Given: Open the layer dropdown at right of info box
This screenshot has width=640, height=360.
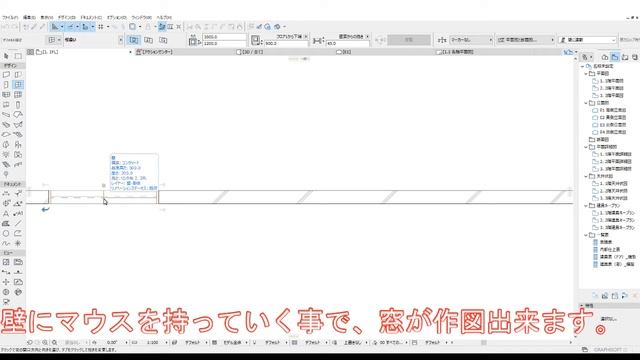Looking at the screenshot, I should click(588, 40).
